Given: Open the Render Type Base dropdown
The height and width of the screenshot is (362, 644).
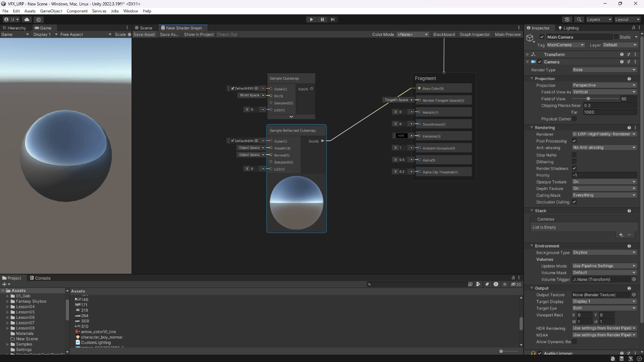Looking at the screenshot, I should (x=604, y=70).
